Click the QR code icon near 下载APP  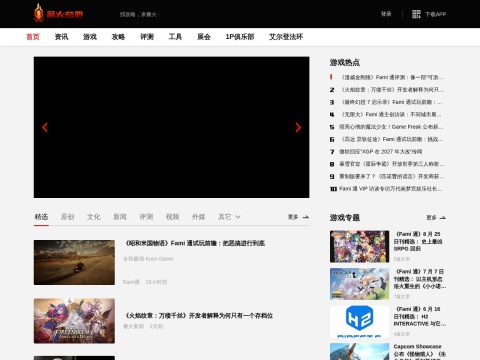pyautogui.click(x=416, y=14)
